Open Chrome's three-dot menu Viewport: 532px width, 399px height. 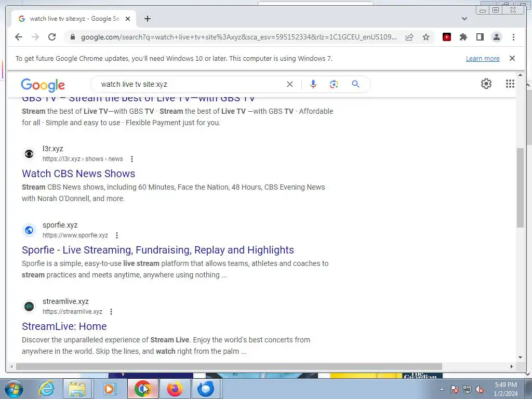tap(513, 37)
